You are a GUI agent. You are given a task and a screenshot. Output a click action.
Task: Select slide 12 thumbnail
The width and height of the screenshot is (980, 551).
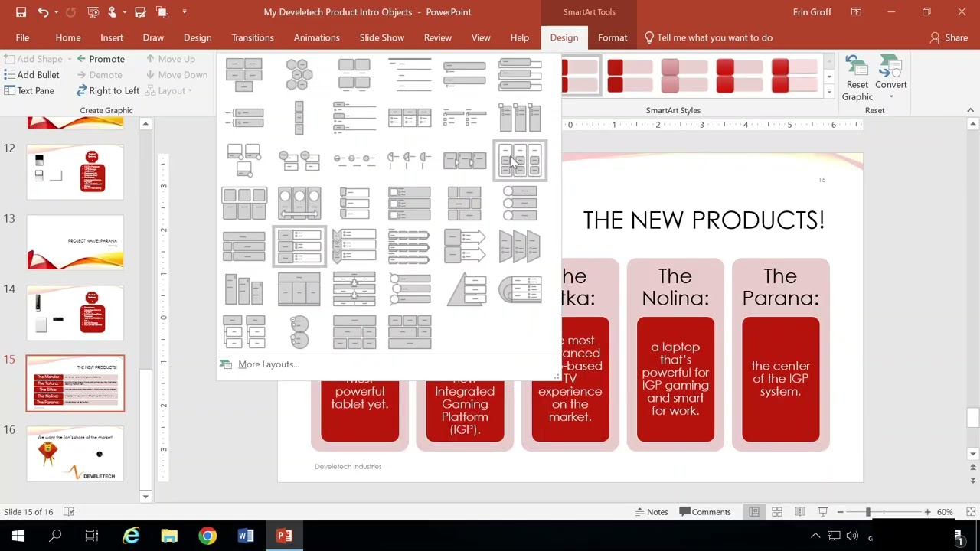coord(75,171)
